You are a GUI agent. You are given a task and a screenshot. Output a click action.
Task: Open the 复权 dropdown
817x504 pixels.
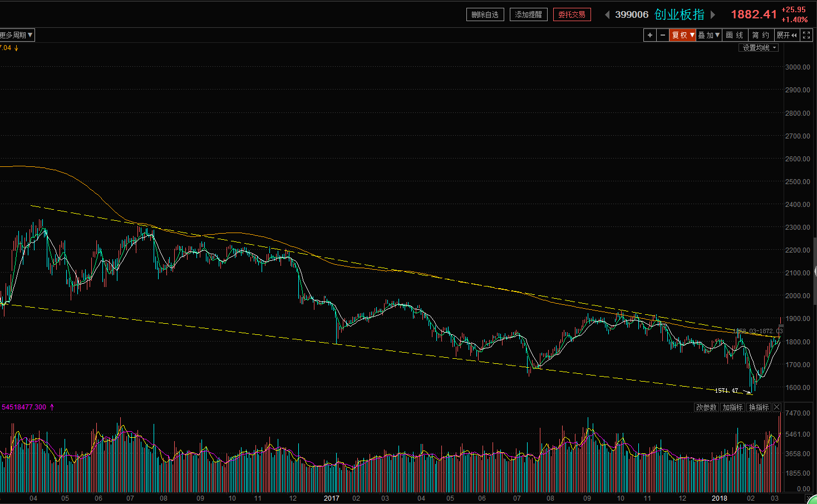point(683,35)
